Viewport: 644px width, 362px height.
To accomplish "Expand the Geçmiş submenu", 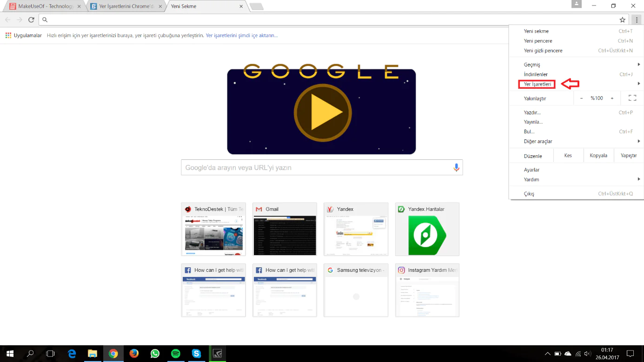I will [577, 65].
